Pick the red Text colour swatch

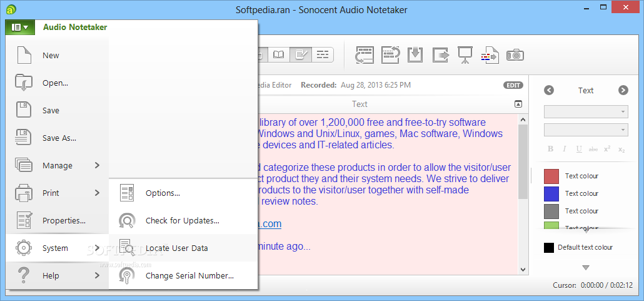tap(551, 176)
